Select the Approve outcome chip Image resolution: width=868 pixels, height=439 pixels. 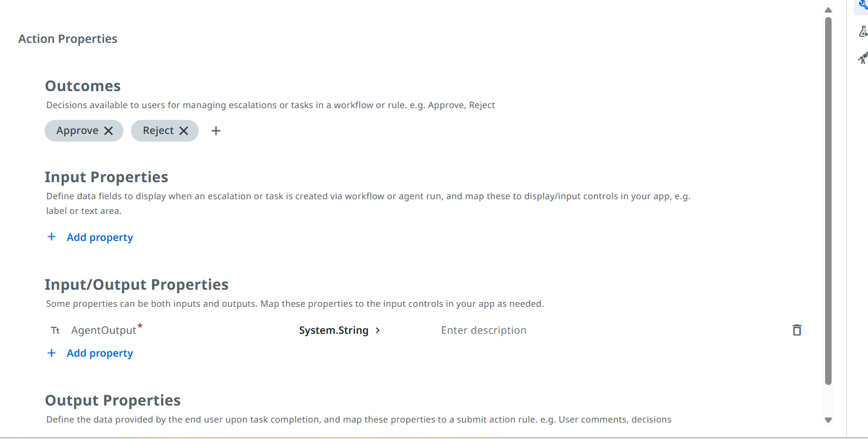(x=78, y=131)
